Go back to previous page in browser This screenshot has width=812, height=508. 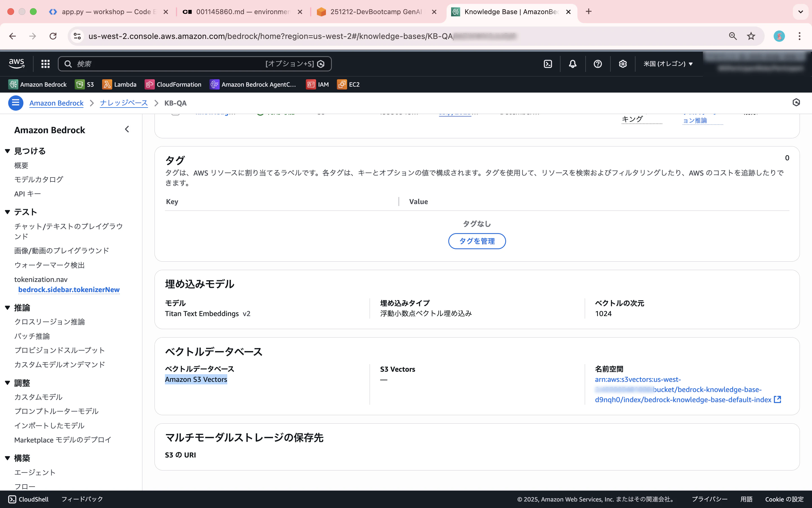13,36
